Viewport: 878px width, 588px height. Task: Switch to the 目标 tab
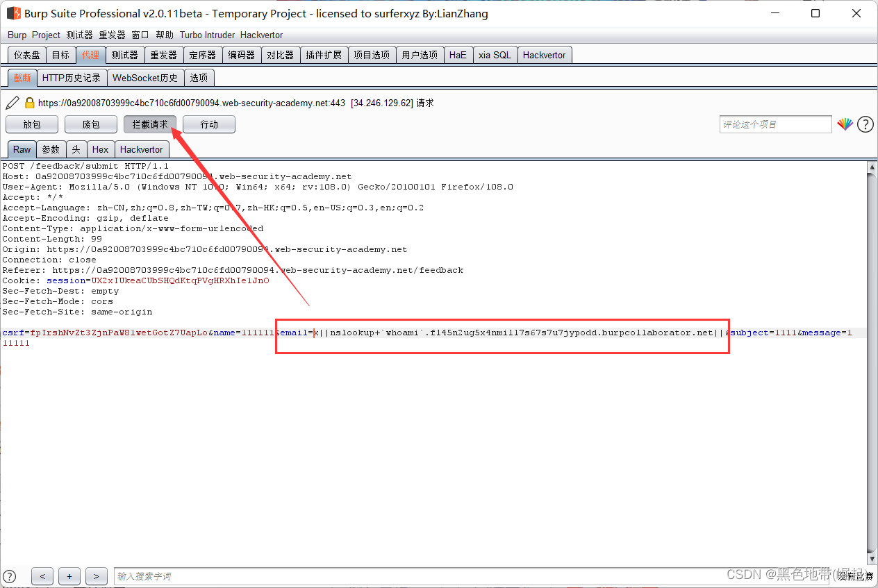pyautogui.click(x=60, y=55)
